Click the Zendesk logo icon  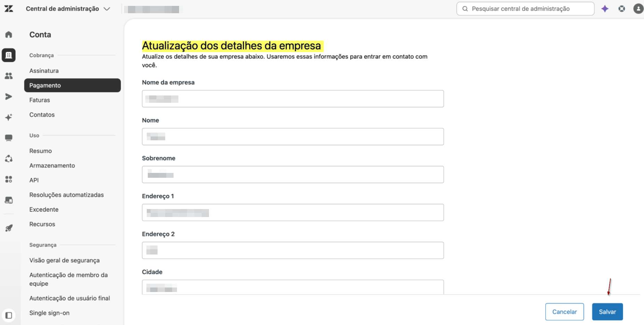point(9,9)
